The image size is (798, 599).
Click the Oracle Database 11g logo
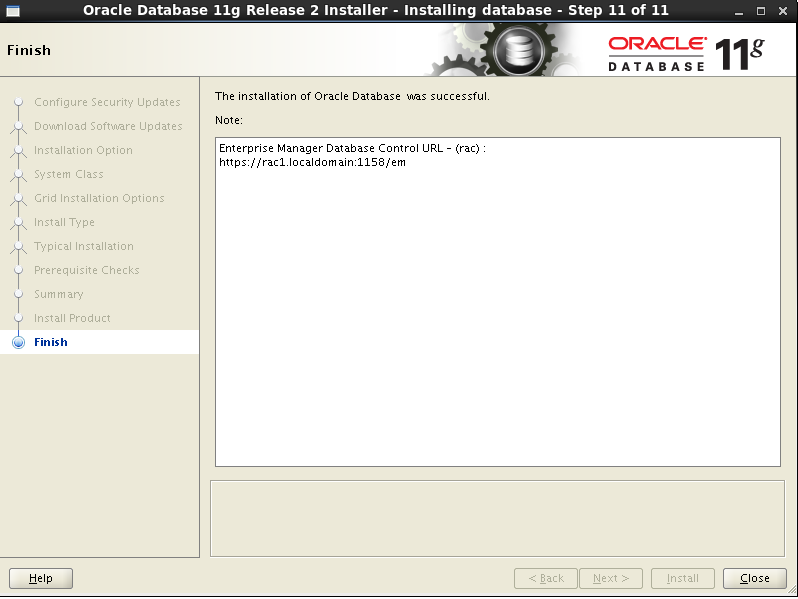[x=686, y=53]
